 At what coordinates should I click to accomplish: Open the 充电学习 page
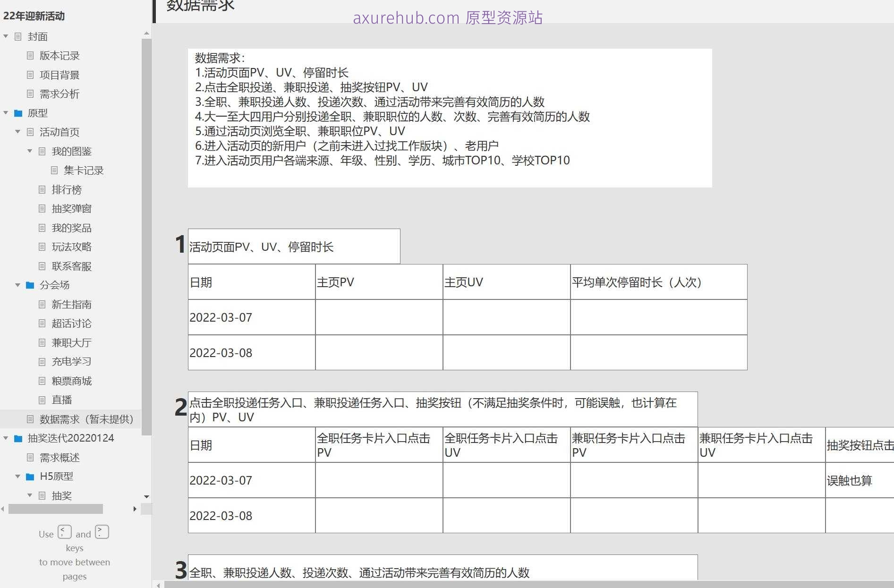pyautogui.click(x=72, y=362)
